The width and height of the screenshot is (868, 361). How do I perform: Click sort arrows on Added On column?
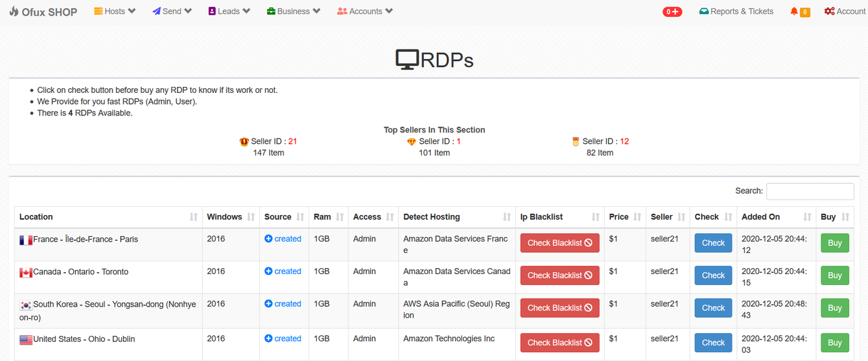[x=807, y=217]
